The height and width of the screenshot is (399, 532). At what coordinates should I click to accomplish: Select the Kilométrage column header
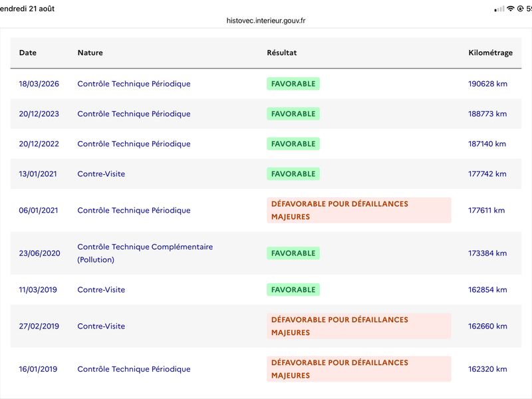490,53
